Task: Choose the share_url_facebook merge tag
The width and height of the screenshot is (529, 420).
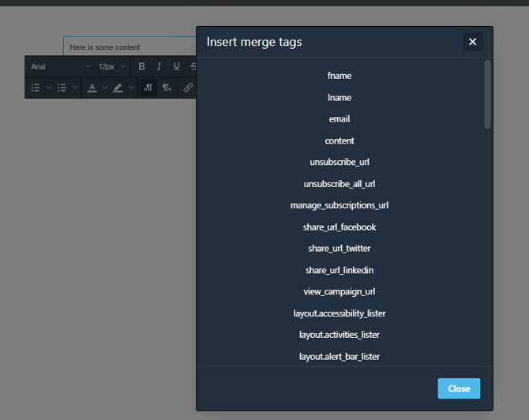Action: (x=340, y=227)
